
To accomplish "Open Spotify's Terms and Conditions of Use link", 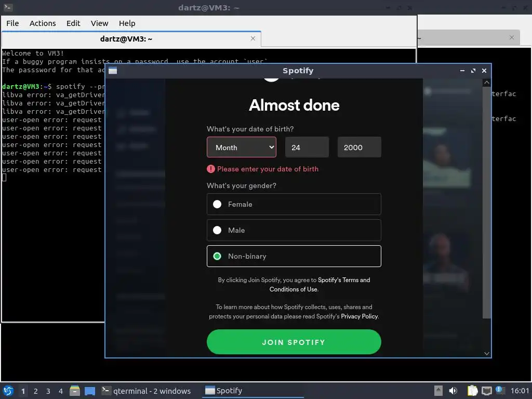I will click(320, 284).
